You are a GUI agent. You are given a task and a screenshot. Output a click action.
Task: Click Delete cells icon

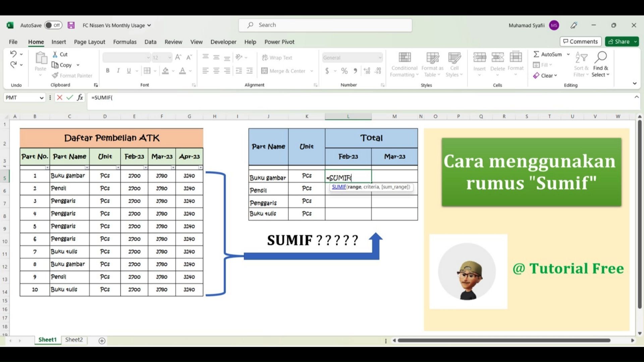click(x=497, y=57)
